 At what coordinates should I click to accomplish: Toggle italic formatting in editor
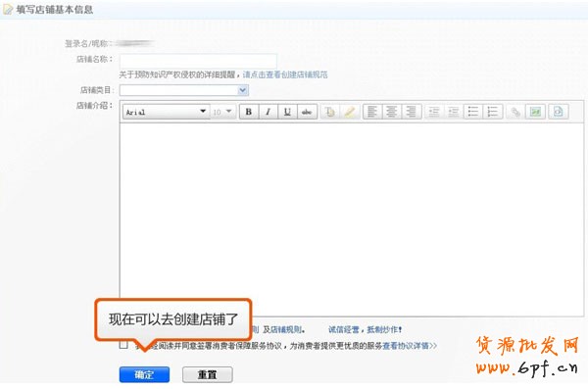coord(269,112)
